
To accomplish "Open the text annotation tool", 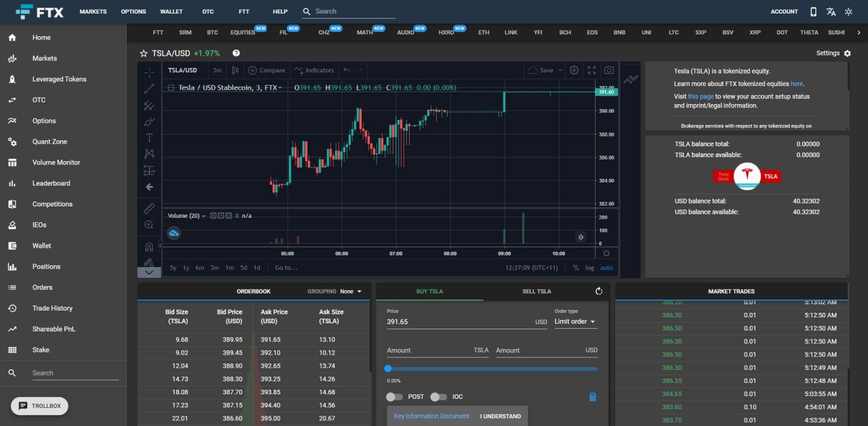I will coord(149,137).
